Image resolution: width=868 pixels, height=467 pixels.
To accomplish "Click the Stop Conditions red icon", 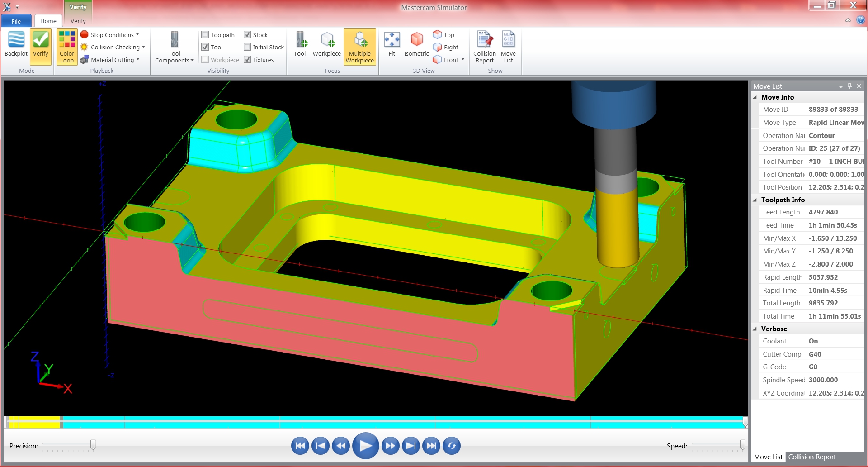I will pos(84,34).
